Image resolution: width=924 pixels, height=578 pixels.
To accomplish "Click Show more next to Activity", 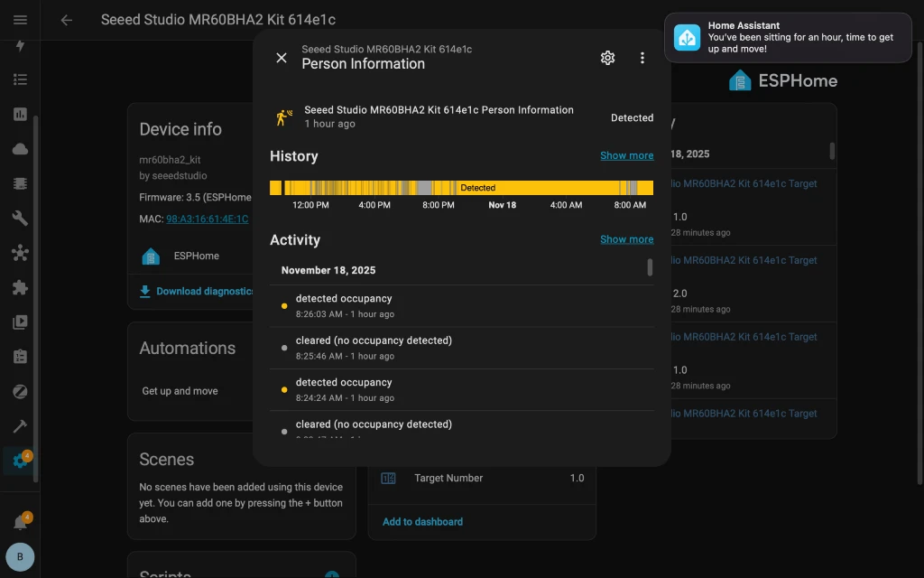I will 626,239.
